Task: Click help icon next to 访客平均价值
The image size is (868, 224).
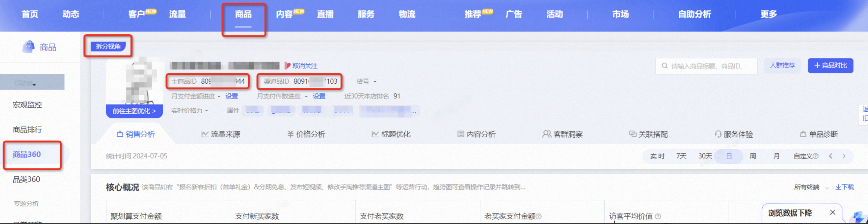Action: click(658, 216)
